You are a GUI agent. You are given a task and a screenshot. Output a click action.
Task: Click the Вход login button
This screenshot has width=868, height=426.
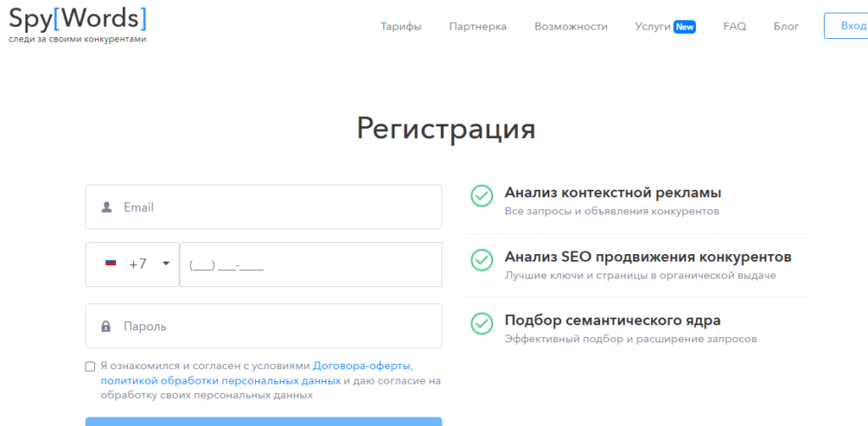click(846, 26)
